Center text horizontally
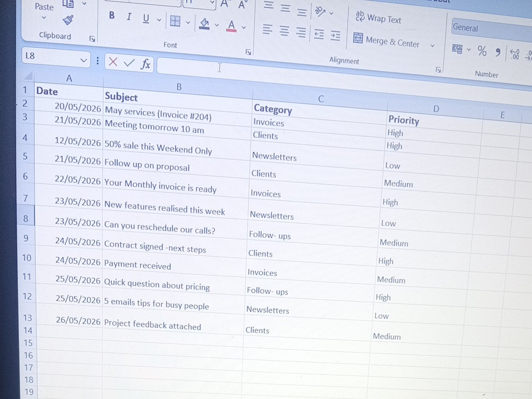The image size is (532, 399). [284, 31]
